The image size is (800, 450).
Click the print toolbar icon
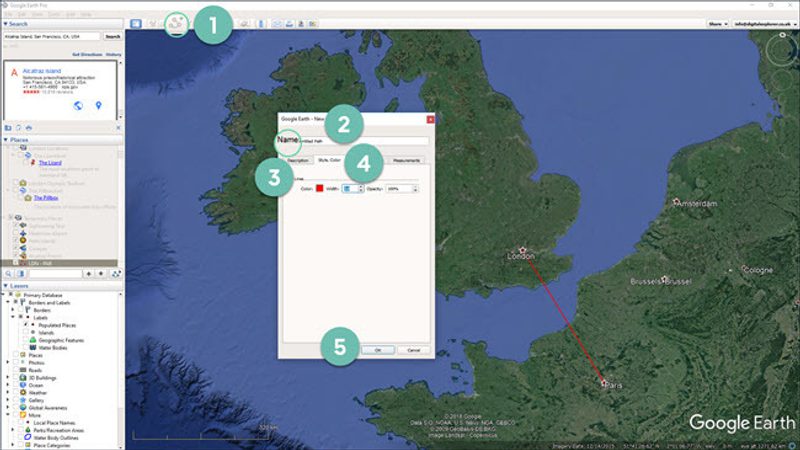point(289,23)
